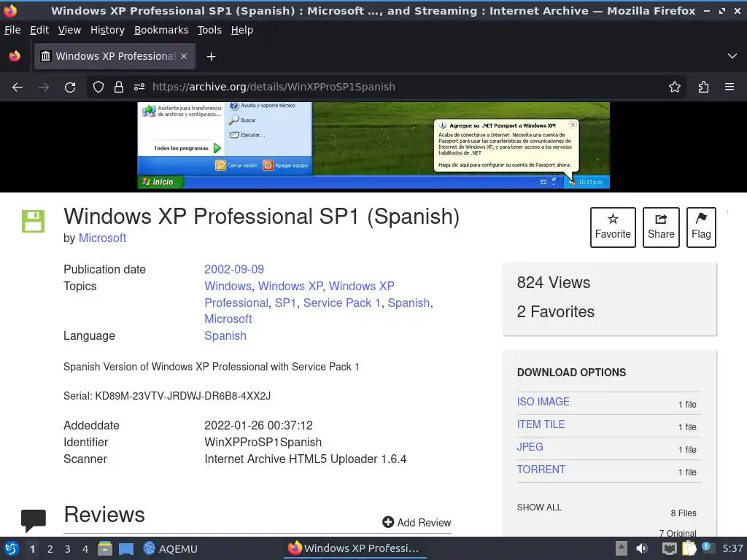Open the Spanish language link
This screenshot has height=560, width=747.
pos(225,335)
